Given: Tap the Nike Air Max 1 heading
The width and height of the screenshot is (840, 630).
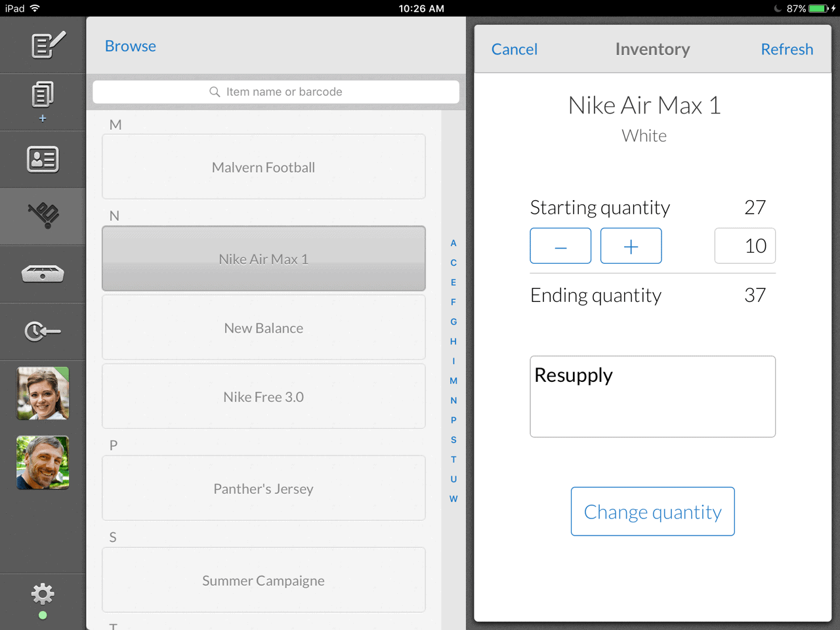Looking at the screenshot, I should pos(644,106).
